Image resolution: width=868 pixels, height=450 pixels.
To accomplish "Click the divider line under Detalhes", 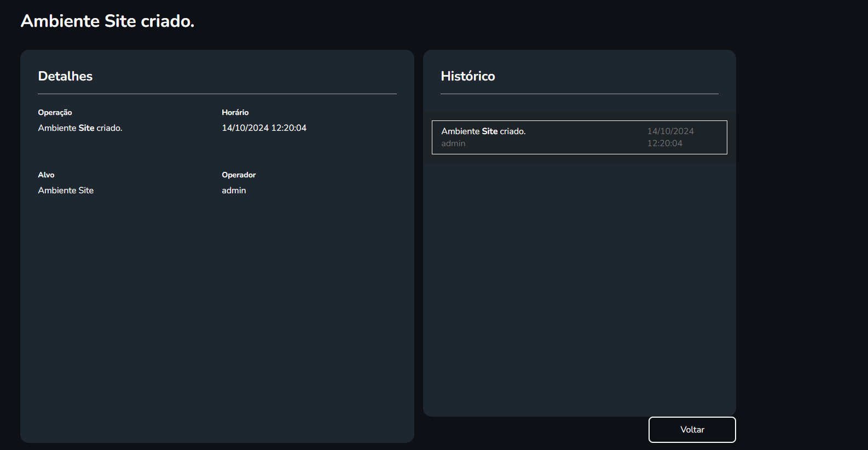I will (x=217, y=94).
